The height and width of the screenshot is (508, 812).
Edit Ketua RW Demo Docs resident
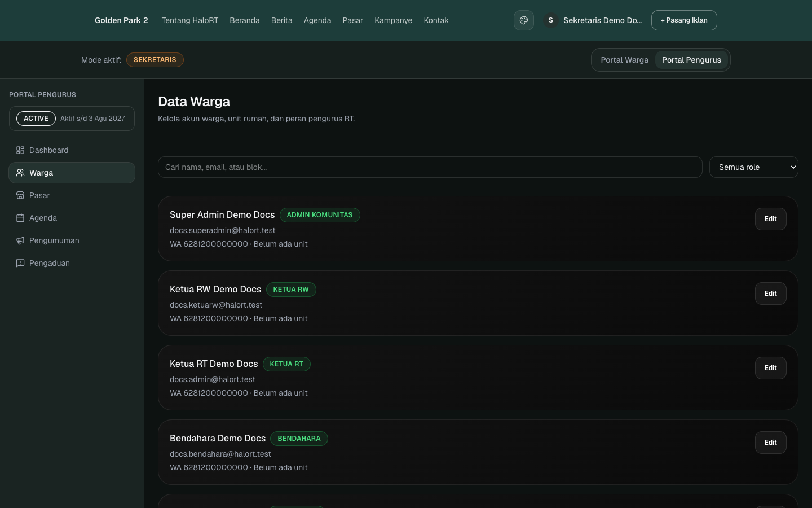[x=770, y=294]
